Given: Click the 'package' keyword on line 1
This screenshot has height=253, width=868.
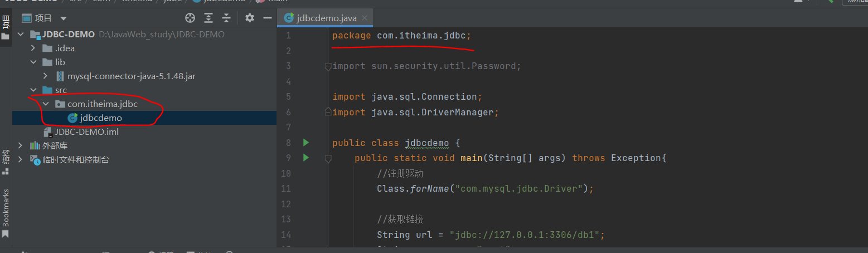Looking at the screenshot, I should tap(352, 36).
